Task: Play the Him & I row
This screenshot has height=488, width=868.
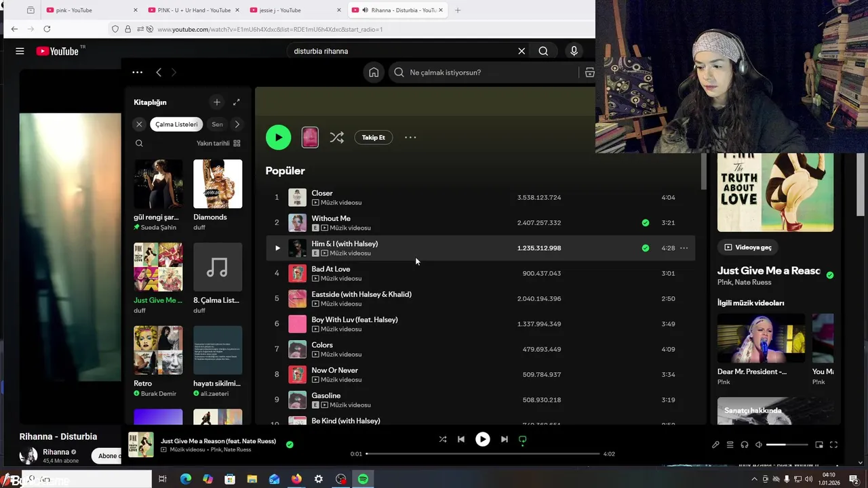Action: coord(277,248)
